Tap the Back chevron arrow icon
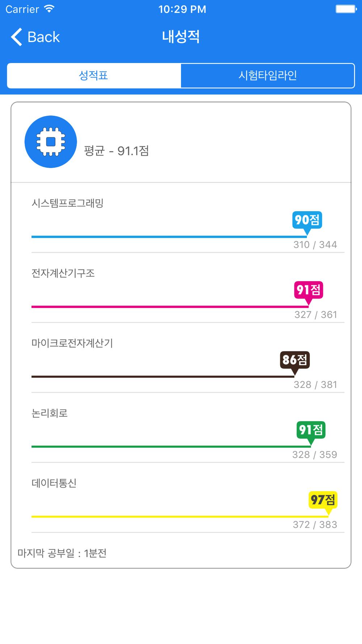The width and height of the screenshot is (362, 644). pos(16,37)
